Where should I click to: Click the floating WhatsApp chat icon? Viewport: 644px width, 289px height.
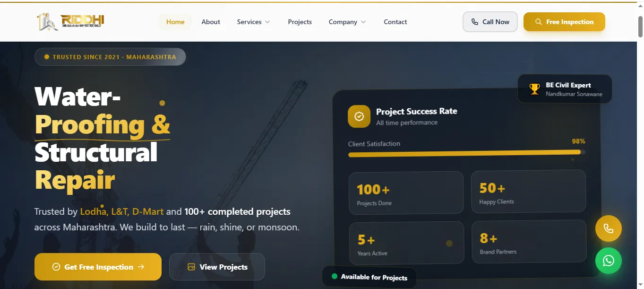tap(609, 261)
